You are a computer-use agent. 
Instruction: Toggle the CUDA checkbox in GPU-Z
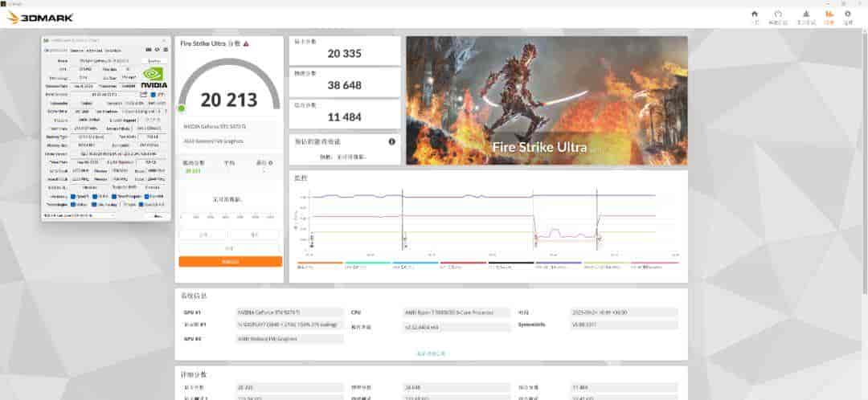[x=95, y=197]
